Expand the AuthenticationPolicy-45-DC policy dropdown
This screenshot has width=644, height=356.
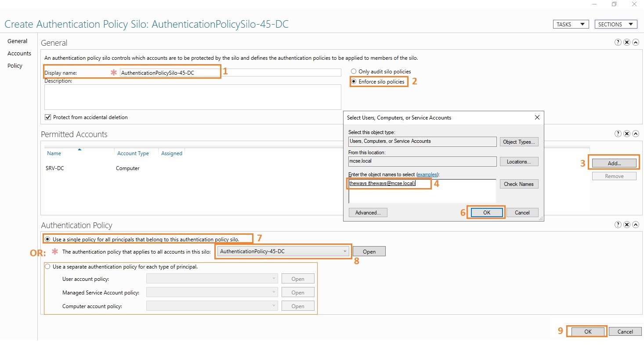(345, 251)
